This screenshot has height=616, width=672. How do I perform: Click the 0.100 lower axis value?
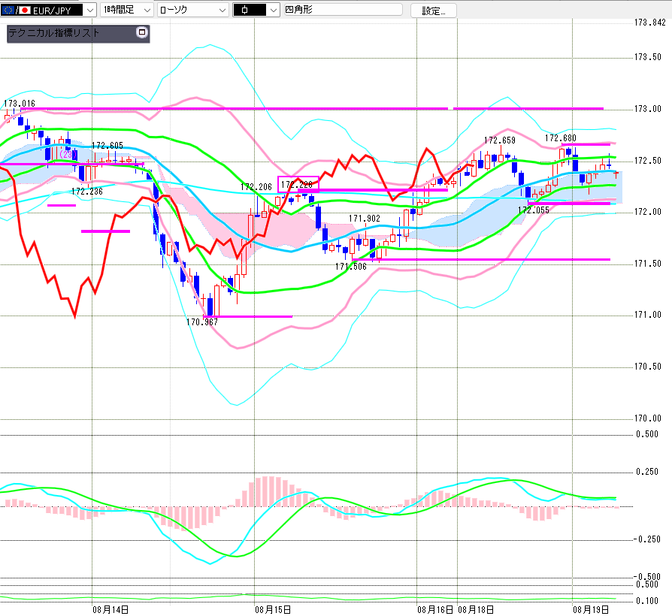click(647, 600)
